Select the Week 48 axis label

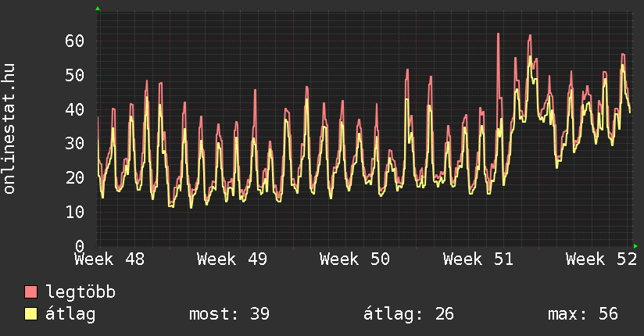tap(109, 259)
